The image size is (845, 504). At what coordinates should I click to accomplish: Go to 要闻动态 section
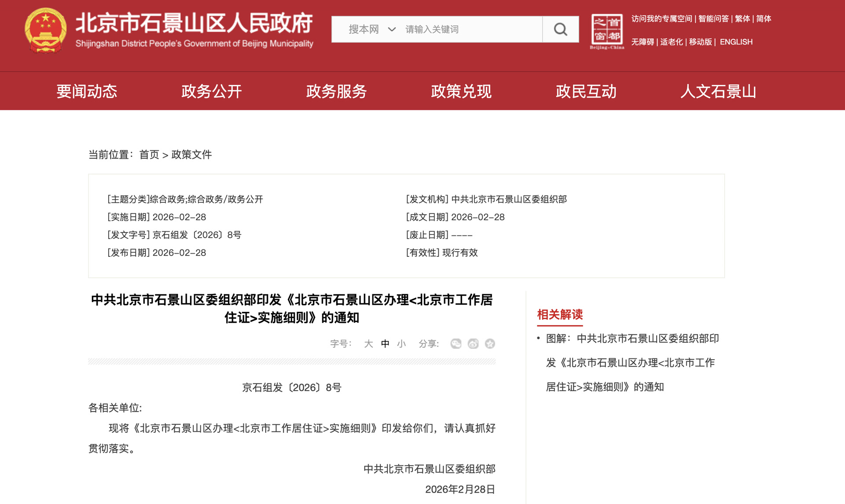coord(87,91)
